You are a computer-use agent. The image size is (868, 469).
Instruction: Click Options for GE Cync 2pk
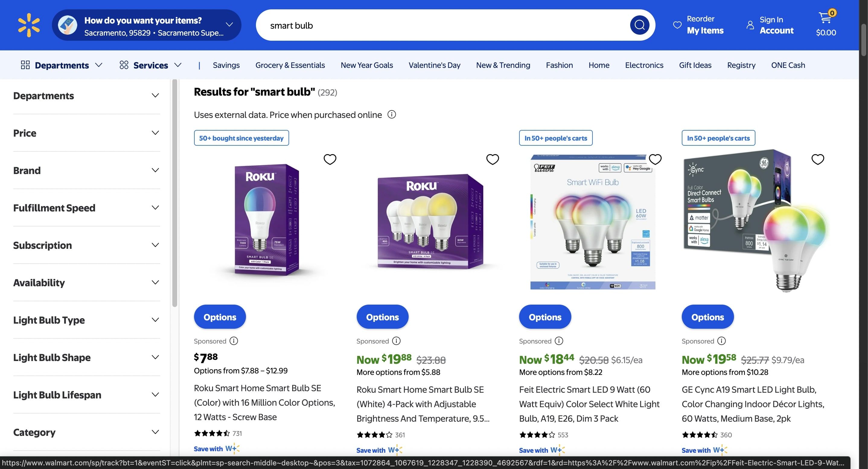[708, 317]
